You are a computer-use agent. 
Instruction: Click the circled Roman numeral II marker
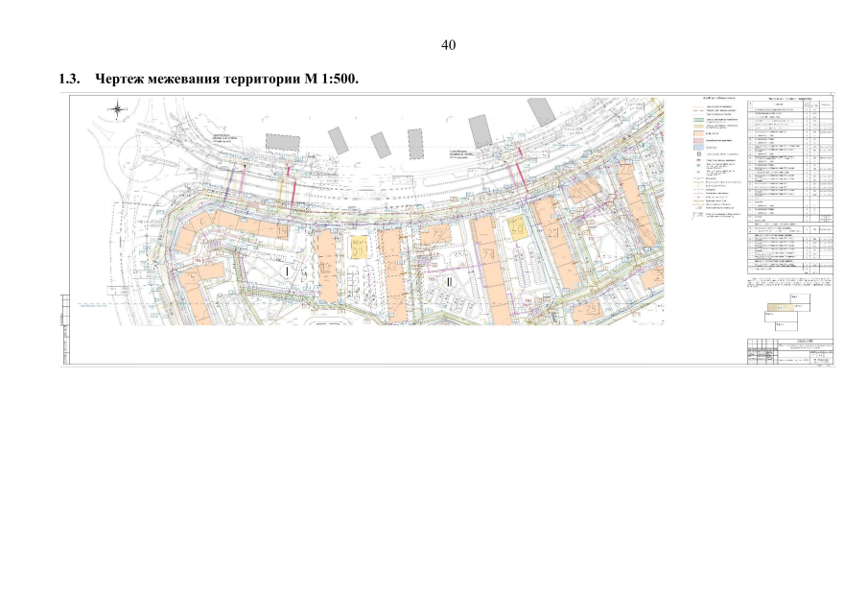point(449,282)
